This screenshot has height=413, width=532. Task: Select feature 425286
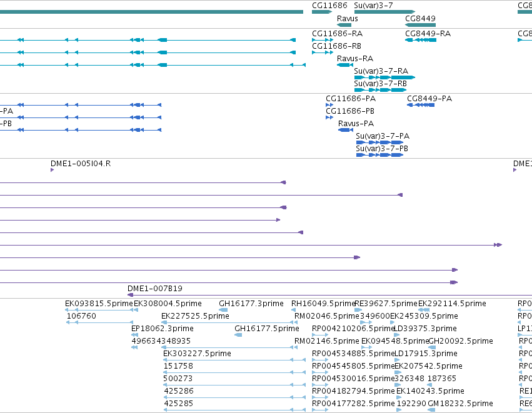179,391
